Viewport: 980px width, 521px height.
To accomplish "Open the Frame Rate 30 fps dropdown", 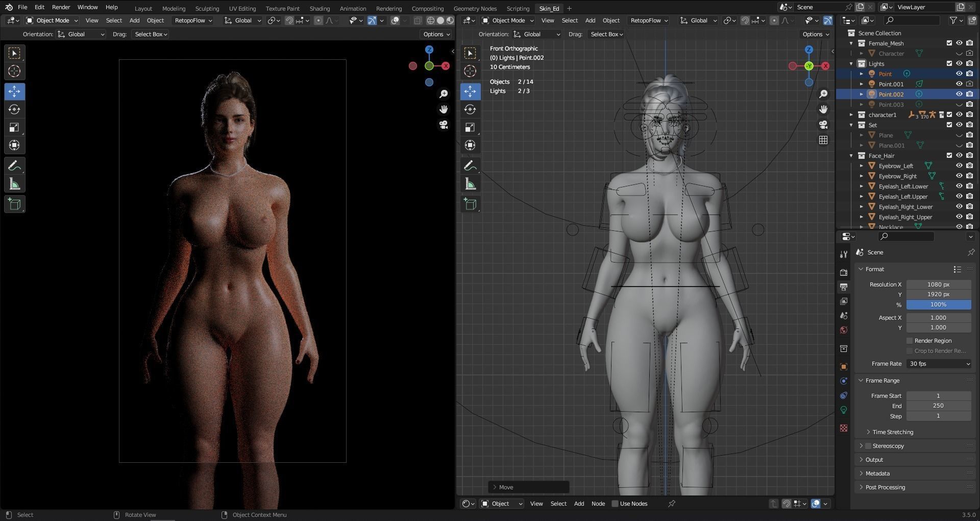I will (x=939, y=364).
